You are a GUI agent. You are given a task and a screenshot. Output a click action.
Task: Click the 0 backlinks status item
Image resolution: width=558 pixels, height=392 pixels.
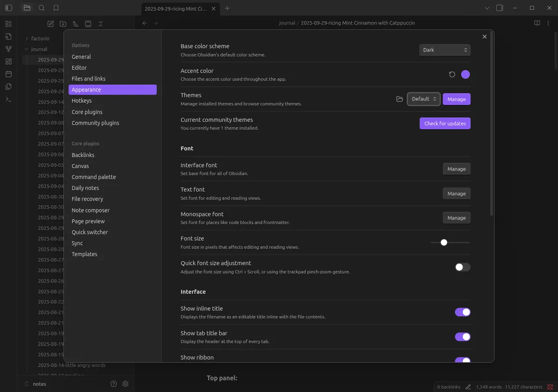(449, 387)
